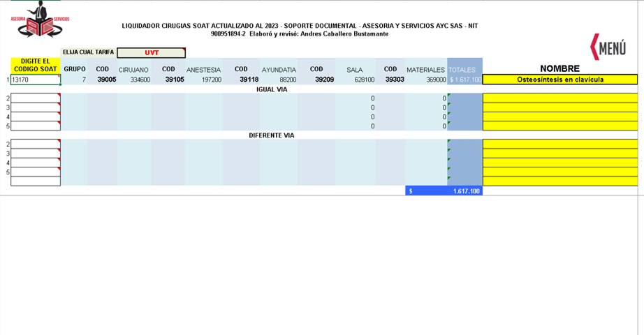This screenshot has width=644, height=335.
Task: Open the UVT tarifa dropdown selector
Action: [151, 53]
